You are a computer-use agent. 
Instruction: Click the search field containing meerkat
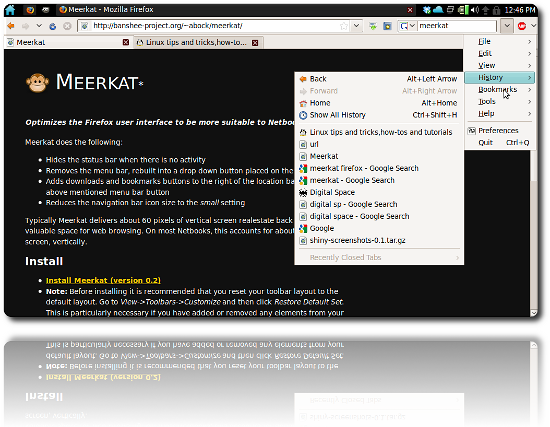[x=457, y=26]
